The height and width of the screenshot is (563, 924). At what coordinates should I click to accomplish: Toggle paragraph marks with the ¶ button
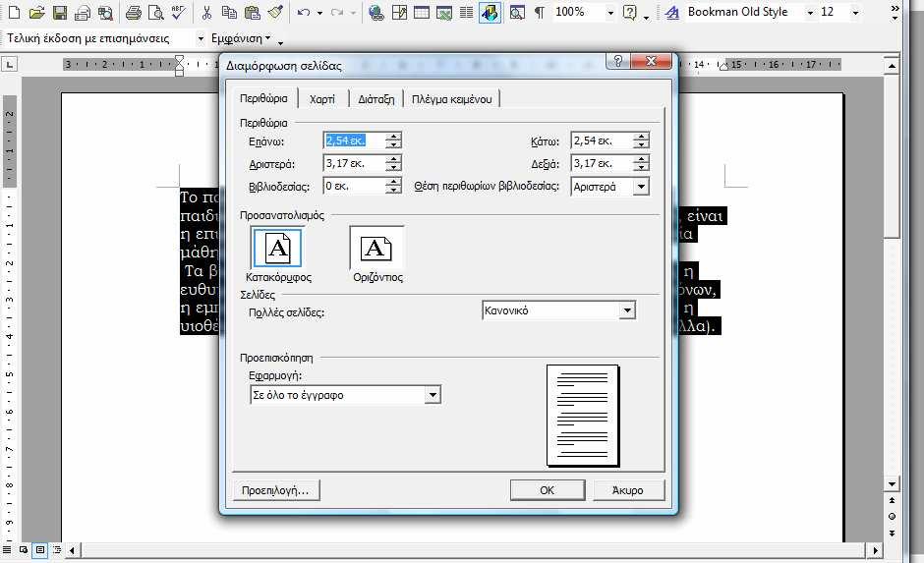click(x=540, y=13)
